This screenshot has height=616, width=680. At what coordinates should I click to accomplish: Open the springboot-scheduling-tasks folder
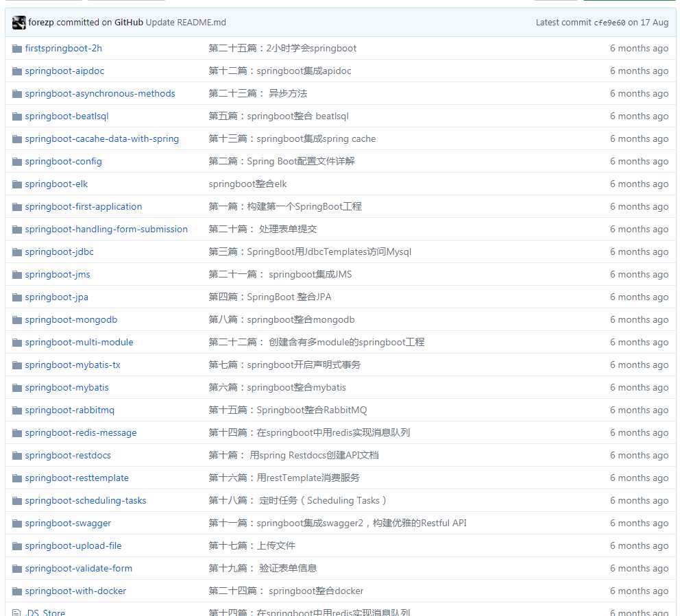(86, 501)
